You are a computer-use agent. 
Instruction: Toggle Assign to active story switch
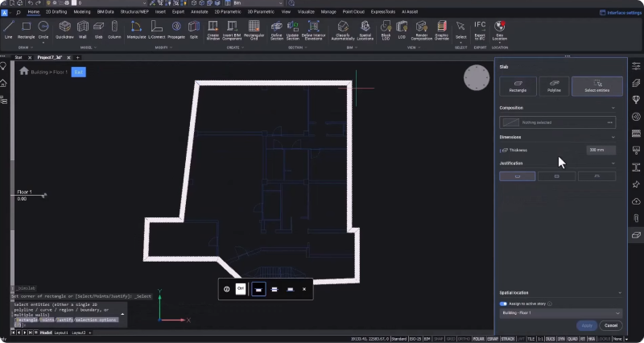point(503,304)
